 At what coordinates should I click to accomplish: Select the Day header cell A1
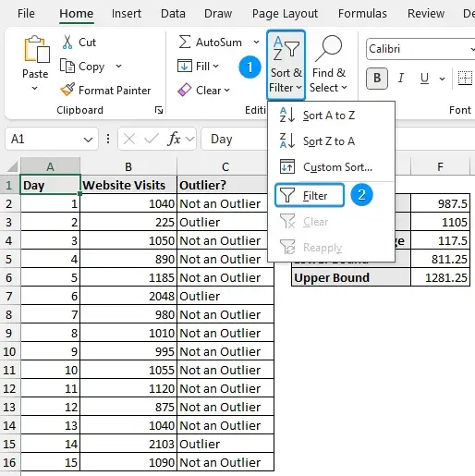tap(50, 185)
